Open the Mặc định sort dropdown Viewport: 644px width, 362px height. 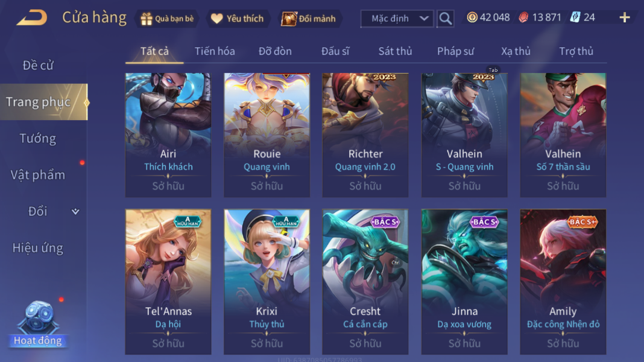pos(397,19)
